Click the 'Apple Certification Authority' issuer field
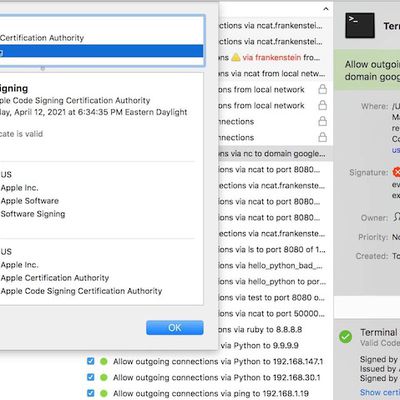Screen dimensions: 400x400 point(55,278)
